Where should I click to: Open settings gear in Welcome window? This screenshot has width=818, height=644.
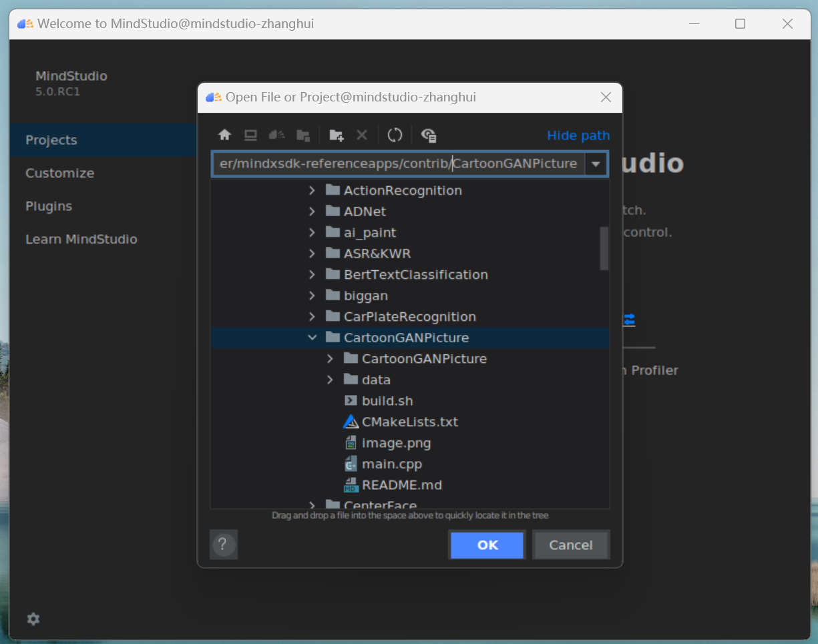point(33,619)
